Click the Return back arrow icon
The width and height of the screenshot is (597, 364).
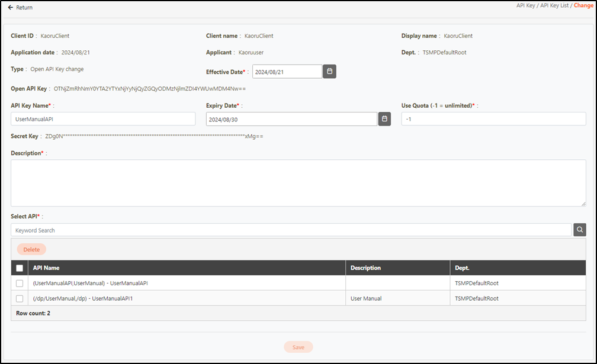[x=10, y=8]
